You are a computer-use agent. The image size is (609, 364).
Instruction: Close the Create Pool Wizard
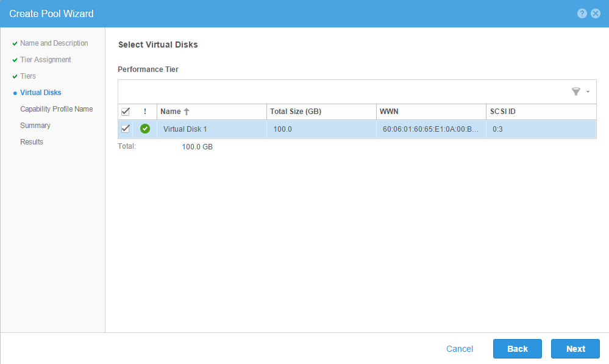(596, 13)
